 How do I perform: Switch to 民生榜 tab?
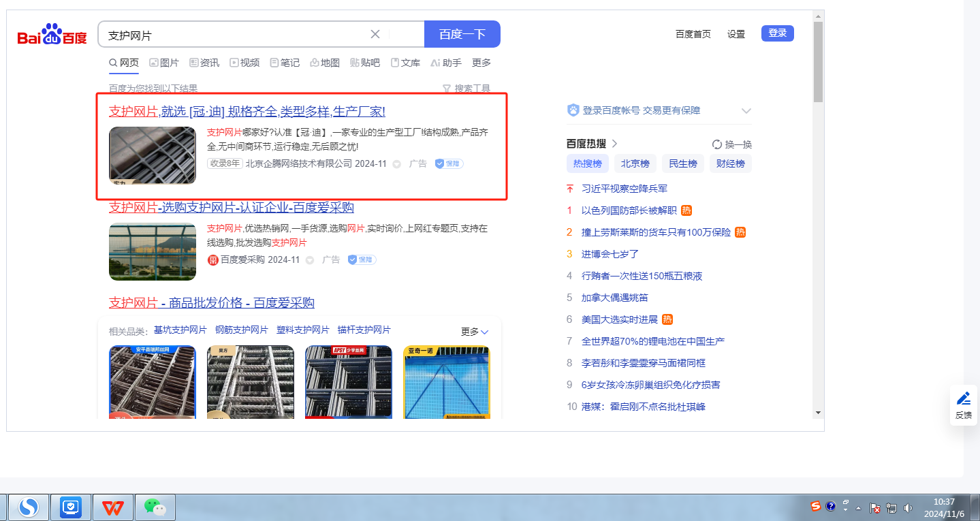pos(683,163)
